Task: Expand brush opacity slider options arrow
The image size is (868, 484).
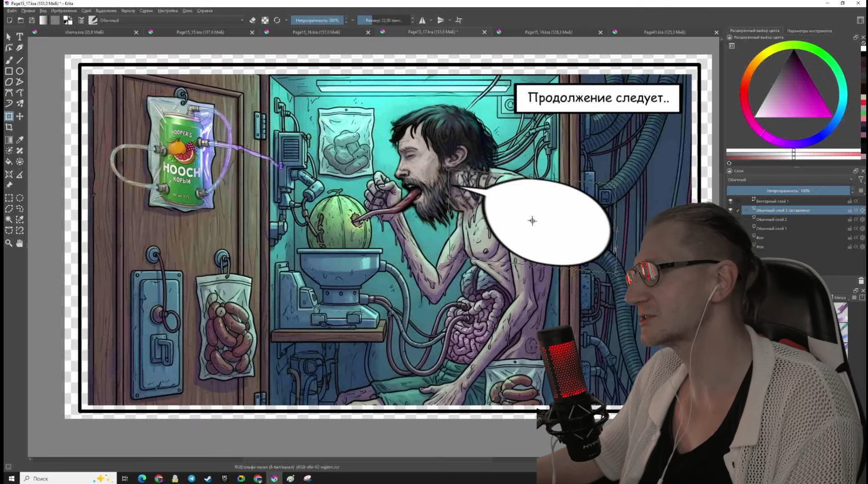Action: (353, 20)
